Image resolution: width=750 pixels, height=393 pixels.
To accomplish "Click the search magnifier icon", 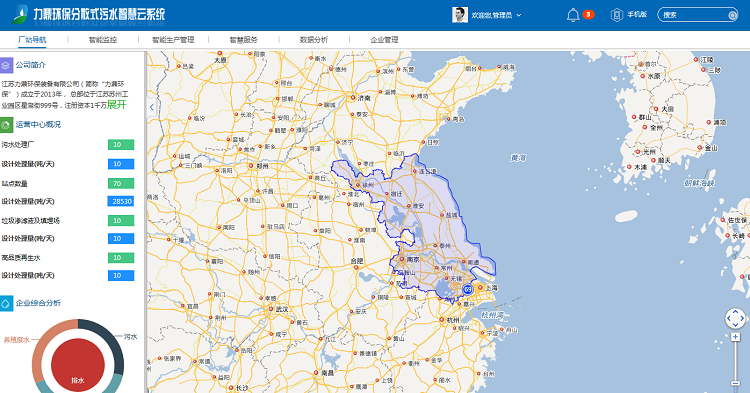I will (x=732, y=15).
